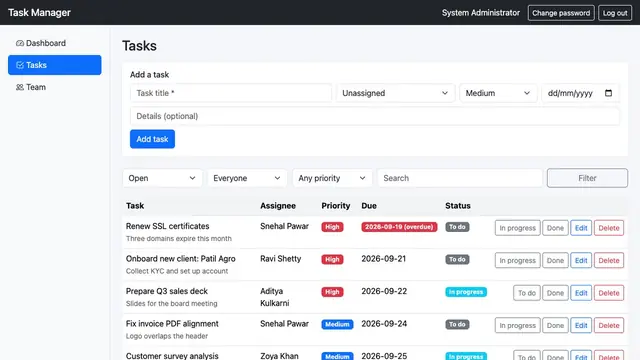Open the Medium priority dropdown in Add a task
The image size is (640, 360).
pos(498,93)
